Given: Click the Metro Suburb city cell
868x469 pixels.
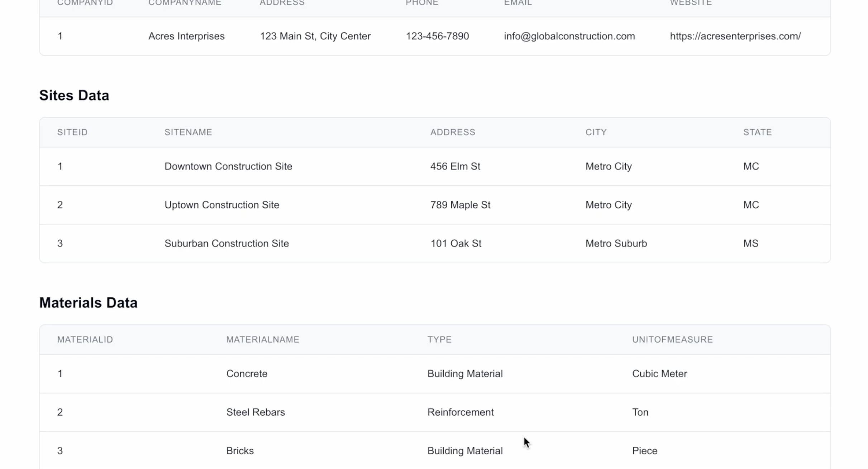Looking at the screenshot, I should click(x=616, y=243).
